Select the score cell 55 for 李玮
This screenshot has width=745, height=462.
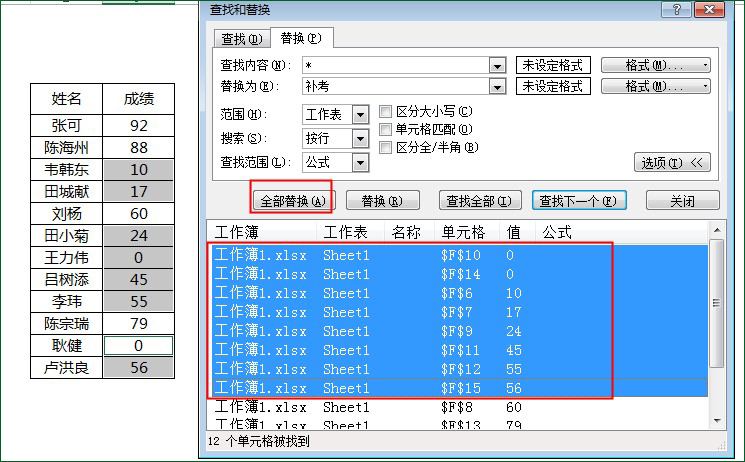click(x=139, y=302)
